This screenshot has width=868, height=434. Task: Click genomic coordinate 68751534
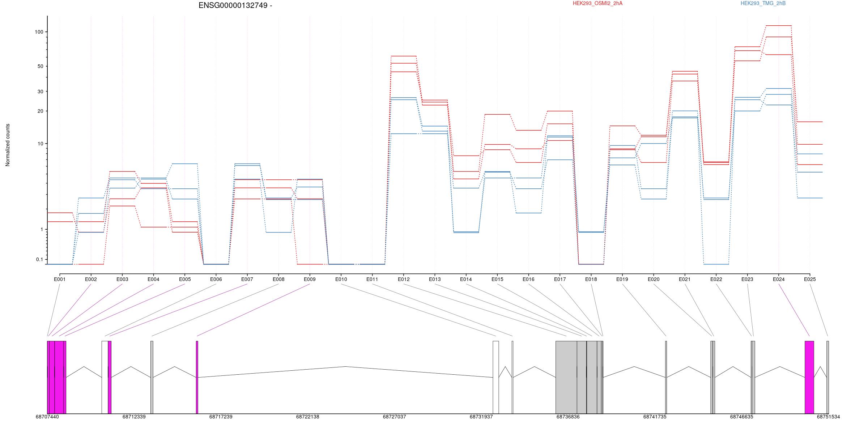coord(828,417)
